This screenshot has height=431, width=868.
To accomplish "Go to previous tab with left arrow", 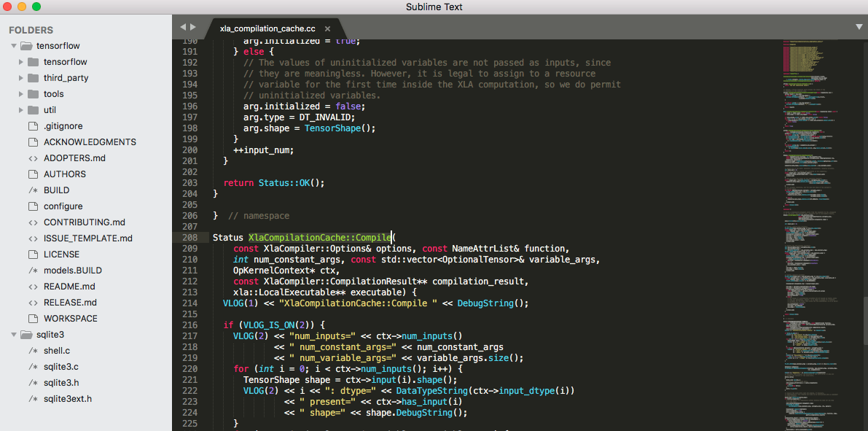I will [183, 26].
